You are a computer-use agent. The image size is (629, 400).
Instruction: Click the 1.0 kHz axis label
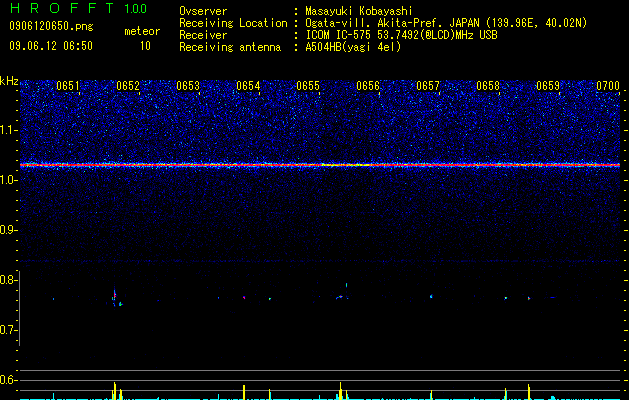point(9,180)
